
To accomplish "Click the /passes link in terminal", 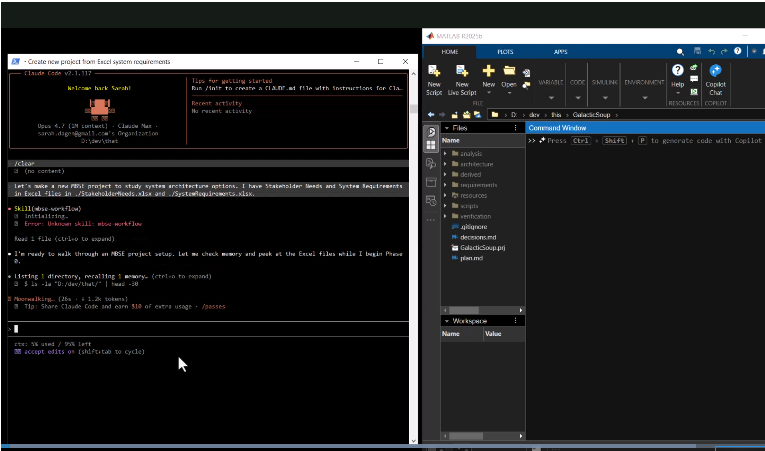I will coord(214,307).
